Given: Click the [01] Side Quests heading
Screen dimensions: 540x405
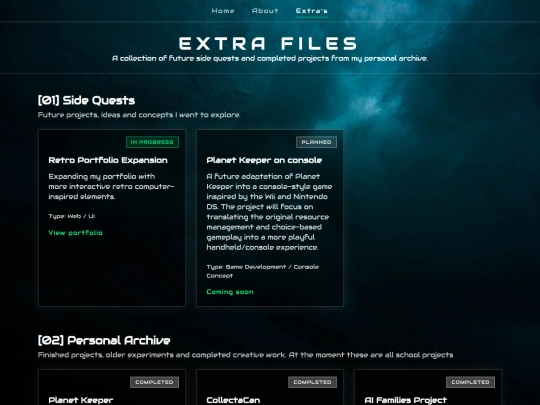Looking at the screenshot, I should [86, 100].
